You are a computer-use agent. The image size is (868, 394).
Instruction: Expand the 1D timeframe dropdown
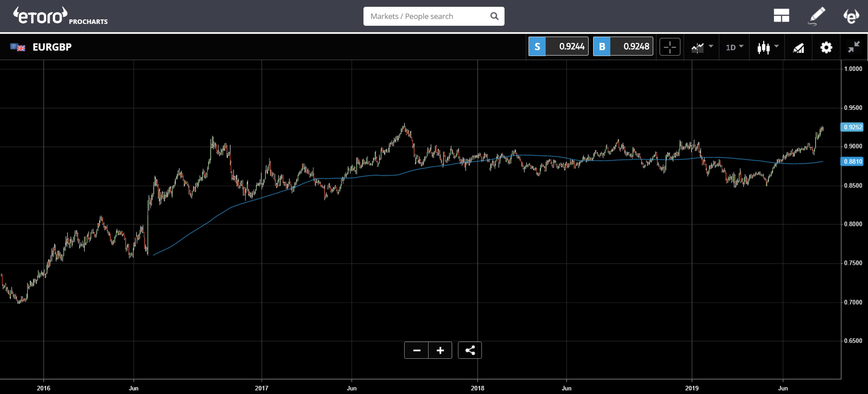point(735,47)
